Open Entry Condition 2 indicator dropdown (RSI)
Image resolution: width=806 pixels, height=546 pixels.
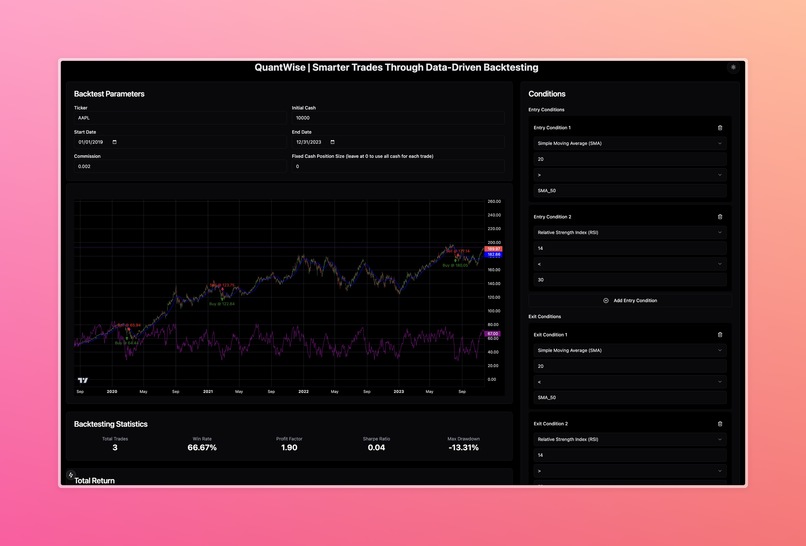pyautogui.click(x=630, y=232)
